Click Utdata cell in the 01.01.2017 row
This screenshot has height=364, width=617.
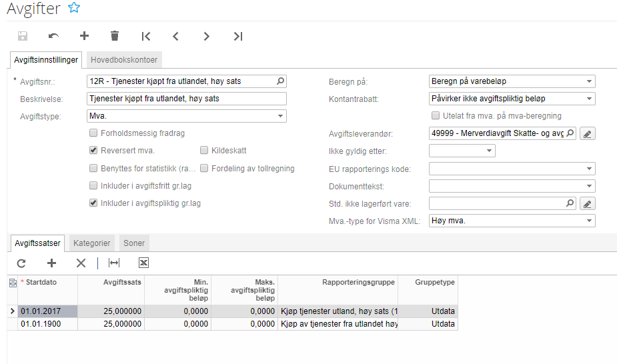click(x=428, y=311)
